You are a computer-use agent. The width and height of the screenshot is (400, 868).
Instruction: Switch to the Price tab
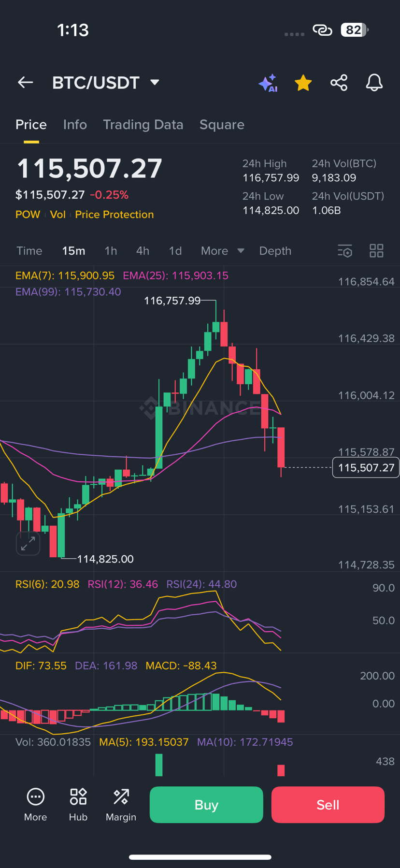(31, 125)
